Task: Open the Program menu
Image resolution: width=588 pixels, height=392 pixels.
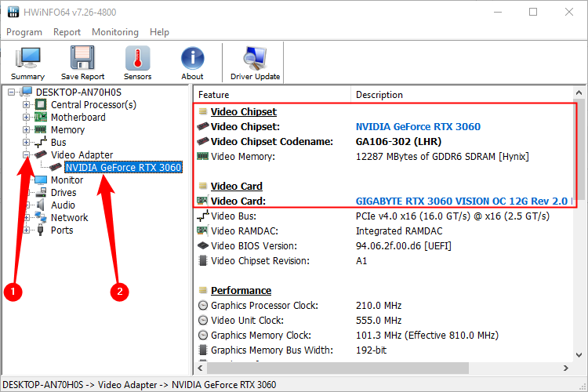Action: point(24,32)
